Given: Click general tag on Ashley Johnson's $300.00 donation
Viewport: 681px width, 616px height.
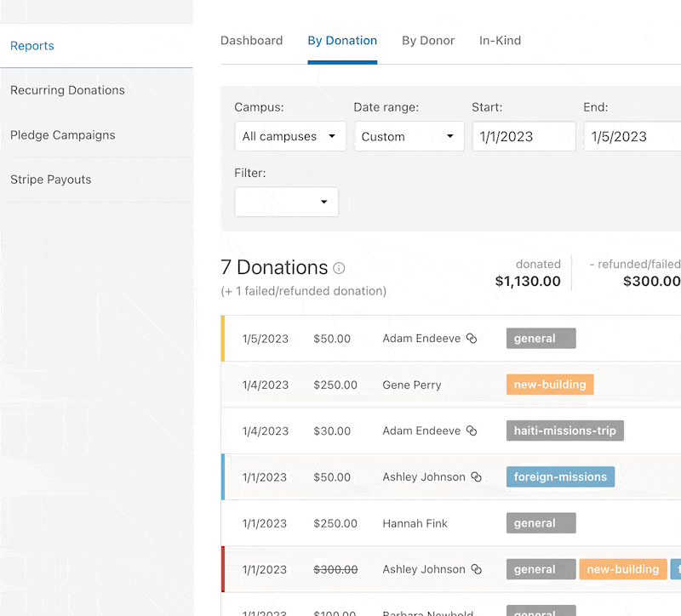Looking at the screenshot, I should [x=541, y=569].
